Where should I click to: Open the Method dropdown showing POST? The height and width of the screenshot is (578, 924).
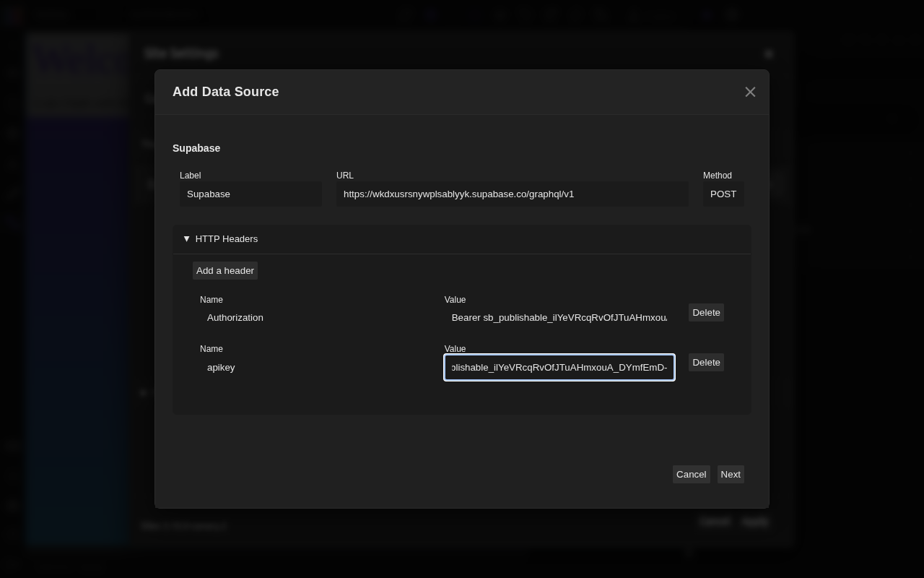[x=723, y=194]
